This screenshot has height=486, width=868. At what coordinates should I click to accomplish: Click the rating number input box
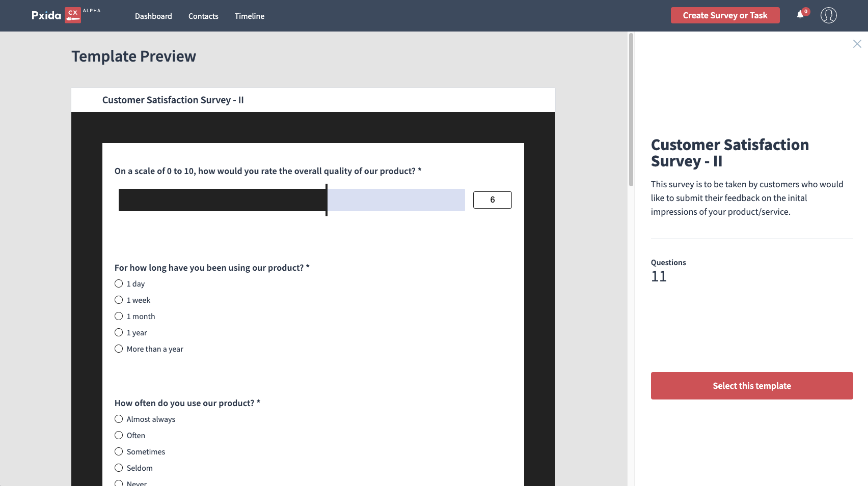click(x=492, y=200)
